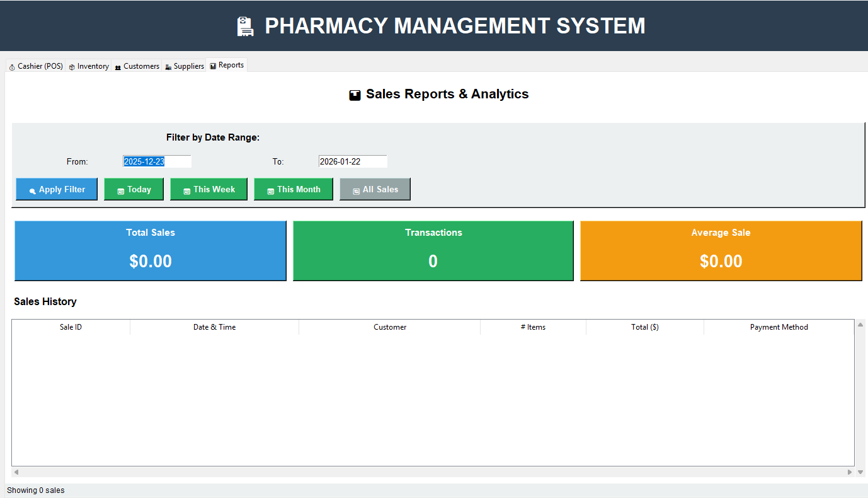Sort by the Date & Time column header

tap(214, 327)
